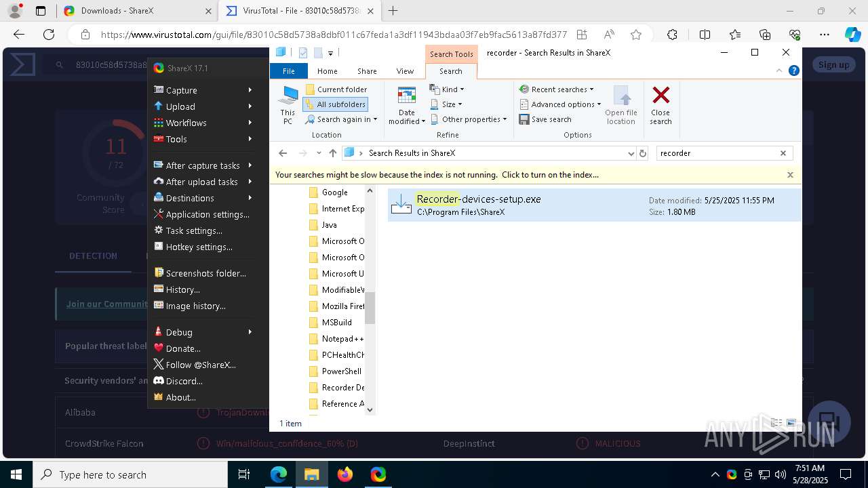This screenshot has width=868, height=488.
Task: Open Workflows in ShareX menu
Action: click(x=201, y=123)
